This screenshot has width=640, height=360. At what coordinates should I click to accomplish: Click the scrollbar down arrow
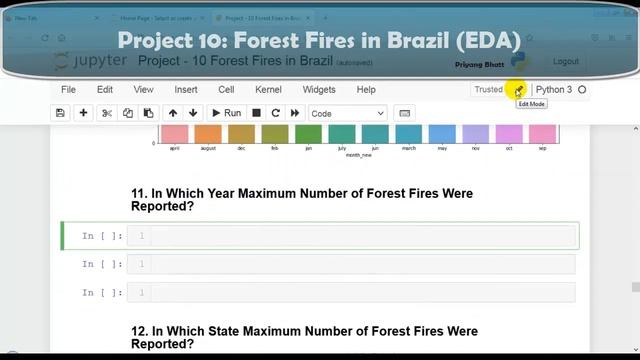(x=636, y=349)
